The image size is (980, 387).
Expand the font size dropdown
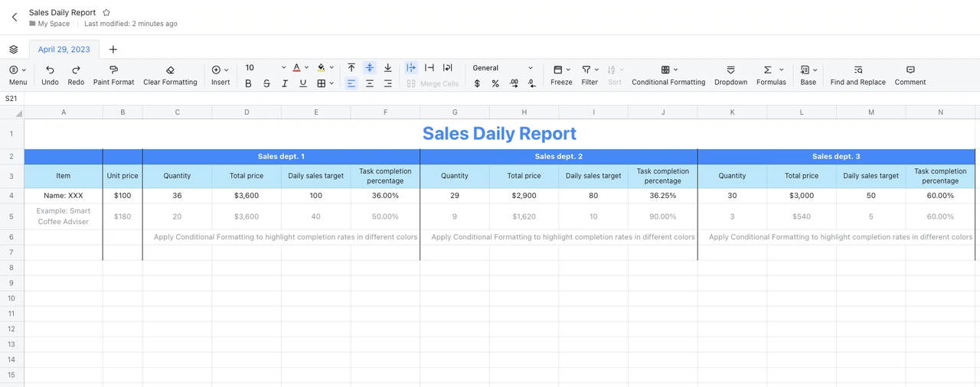(283, 68)
